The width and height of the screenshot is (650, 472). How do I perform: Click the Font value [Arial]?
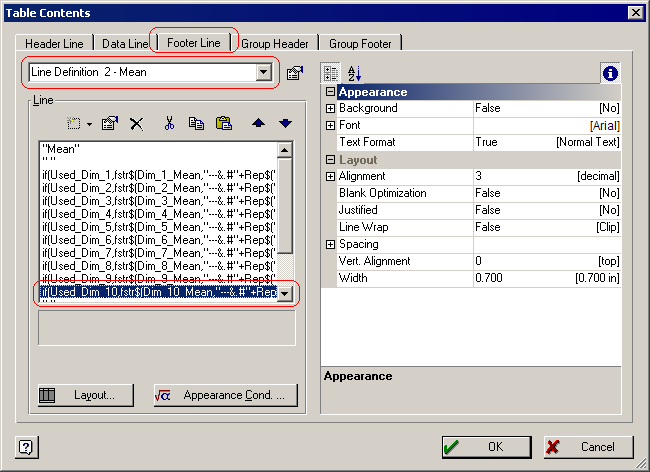coord(547,125)
